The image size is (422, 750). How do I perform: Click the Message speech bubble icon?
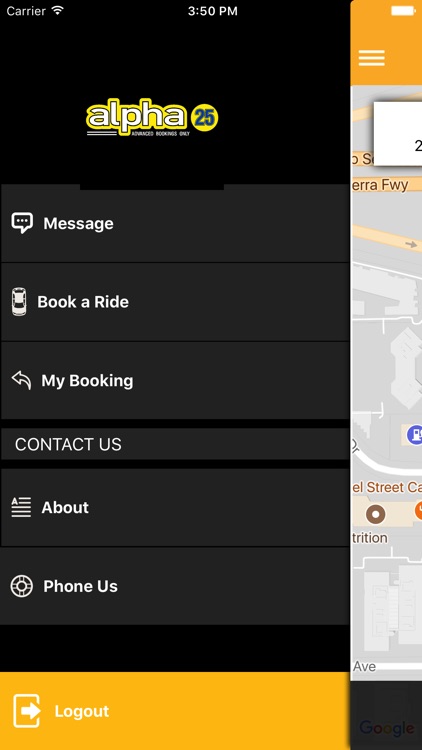coord(22,223)
